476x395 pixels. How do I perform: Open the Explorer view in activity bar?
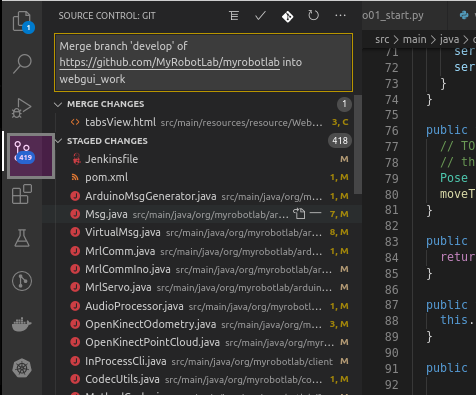click(22, 22)
